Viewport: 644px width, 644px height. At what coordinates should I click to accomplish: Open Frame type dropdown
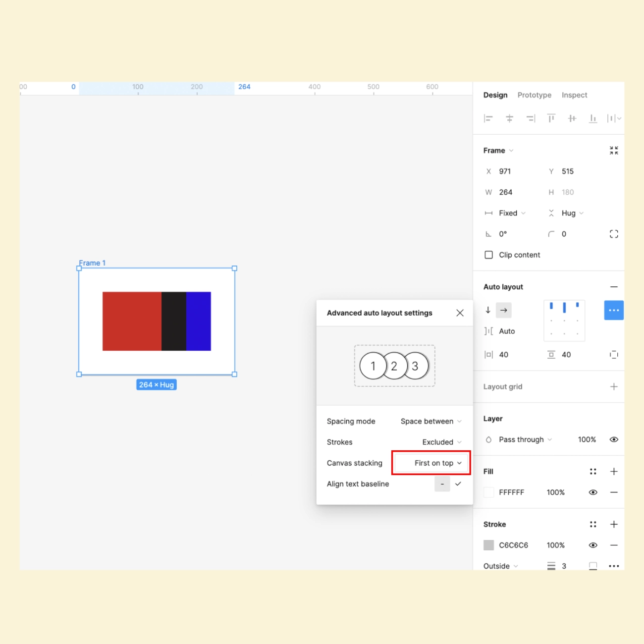click(498, 151)
